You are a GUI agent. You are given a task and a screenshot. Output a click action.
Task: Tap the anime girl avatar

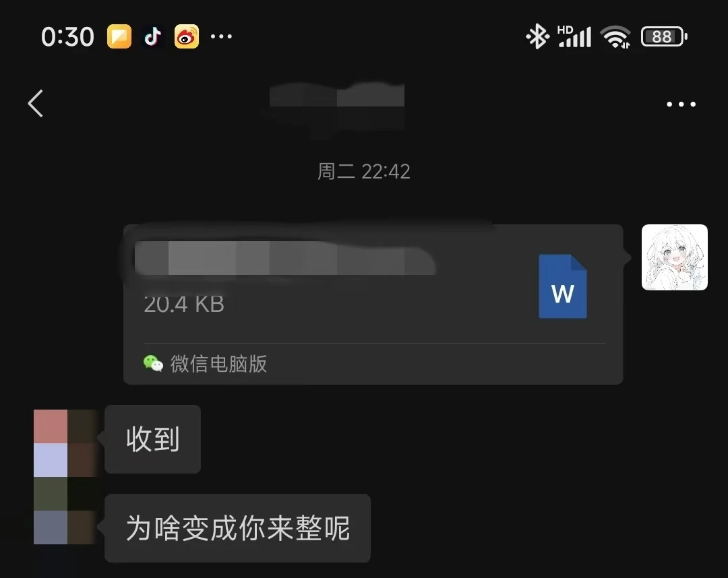[675, 257]
